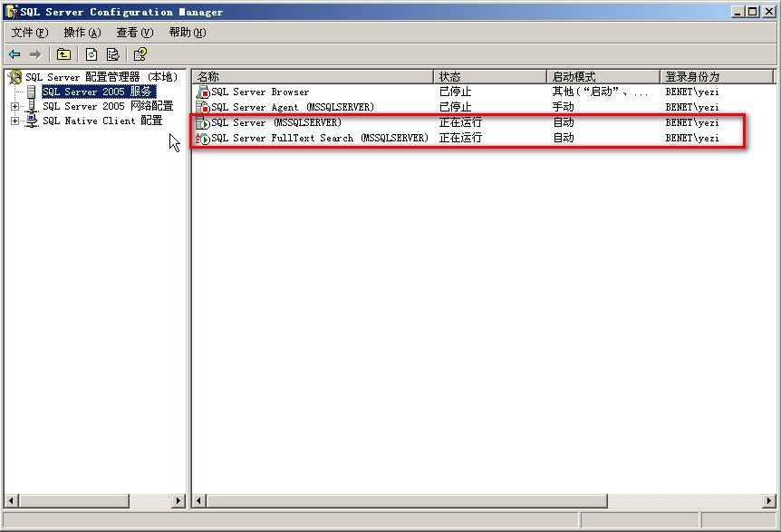Click the SQL Server Agent service icon

tap(203, 107)
